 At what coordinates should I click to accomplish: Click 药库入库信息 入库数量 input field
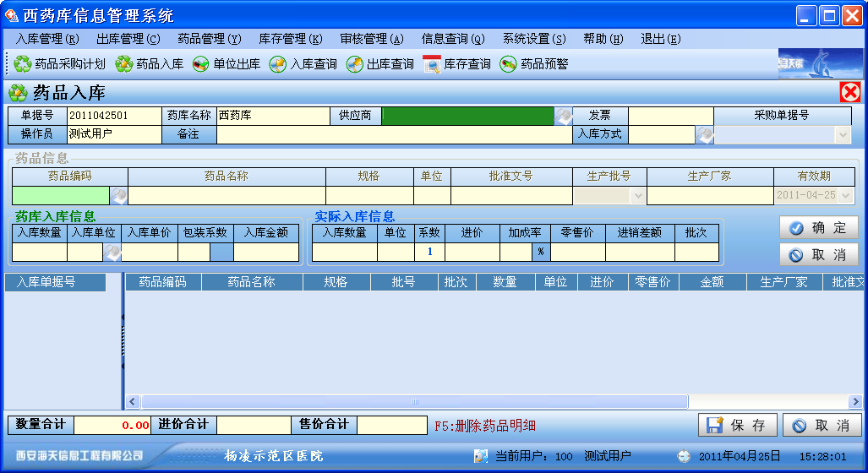[x=40, y=252]
